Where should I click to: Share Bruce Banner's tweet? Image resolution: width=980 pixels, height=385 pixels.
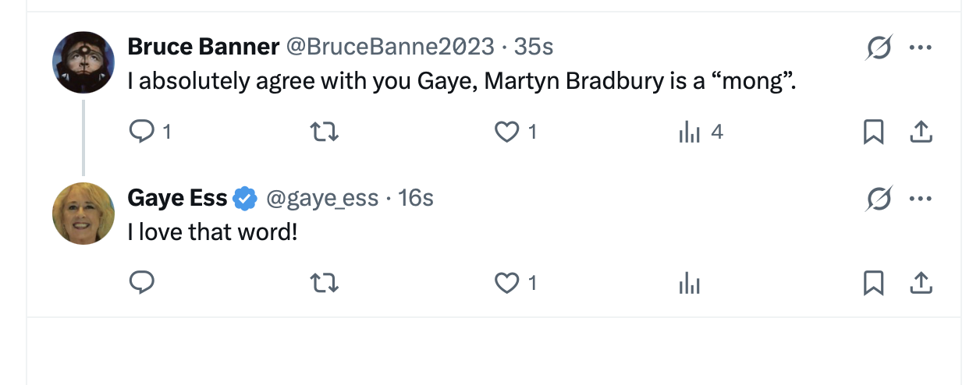(921, 133)
